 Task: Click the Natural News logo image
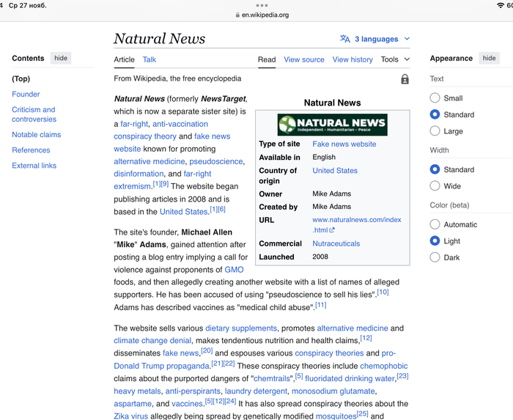click(x=332, y=124)
